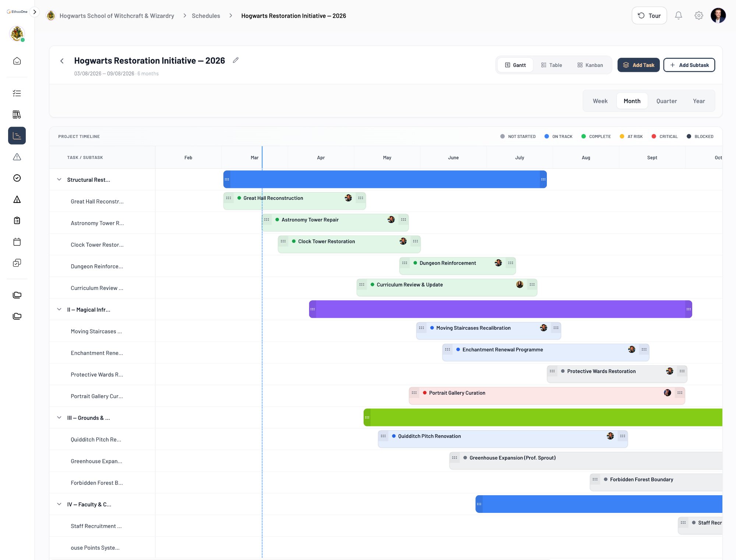Click the green Grounds summary bar

click(x=543, y=417)
